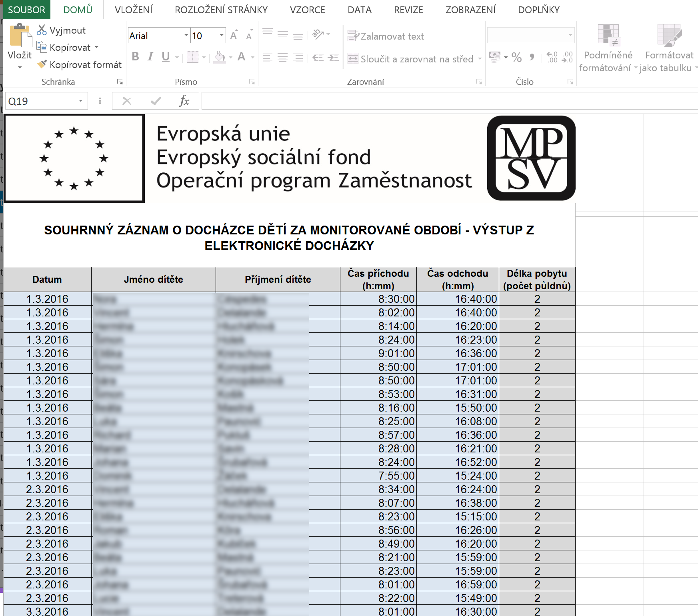Open Písmo dialog launcher

click(x=252, y=82)
